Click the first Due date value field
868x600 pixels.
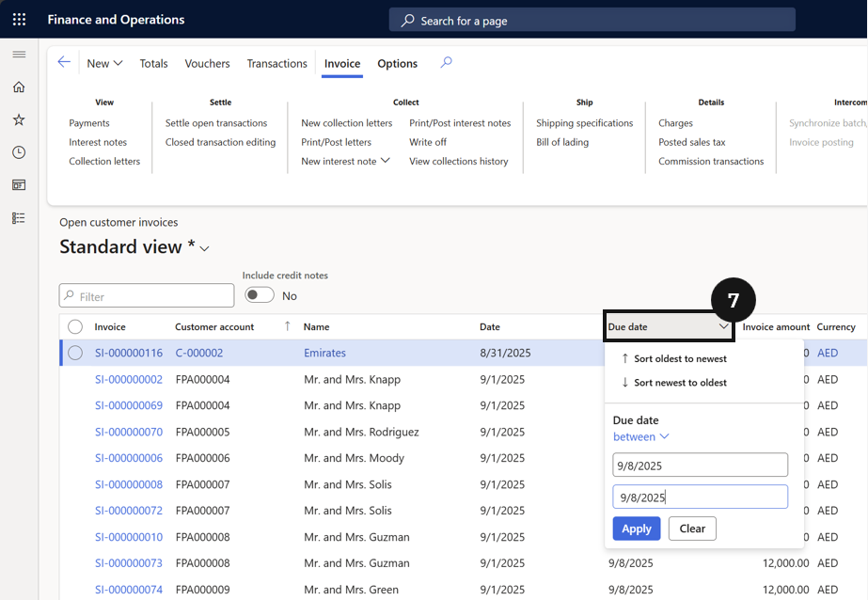click(x=700, y=465)
